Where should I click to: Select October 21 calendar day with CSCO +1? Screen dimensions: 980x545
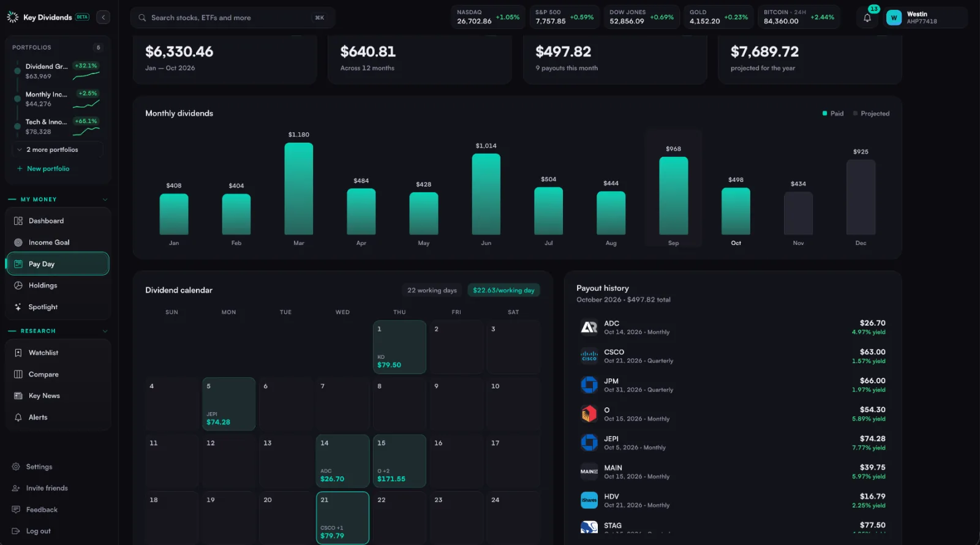coord(342,517)
